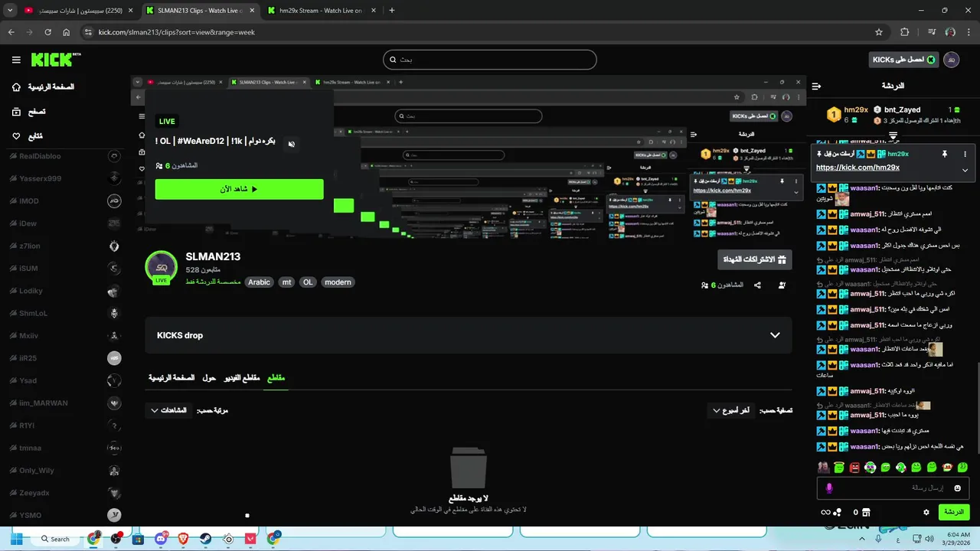Screen dimensions: 980x551
Task: Click the احصل على KICKs button
Action: pyautogui.click(x=903, y=60)
